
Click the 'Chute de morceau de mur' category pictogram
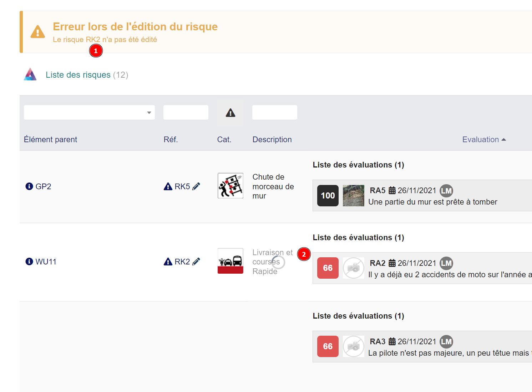click(230, 186)
